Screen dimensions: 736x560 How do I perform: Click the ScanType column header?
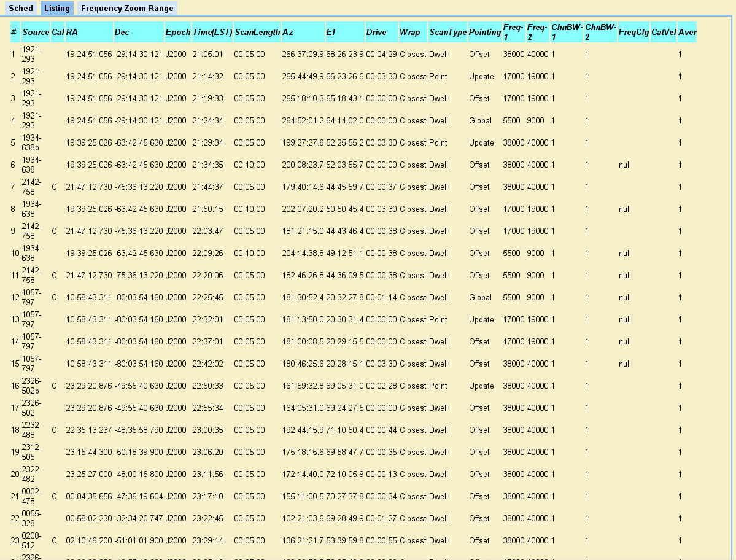[x=447, y=32]
